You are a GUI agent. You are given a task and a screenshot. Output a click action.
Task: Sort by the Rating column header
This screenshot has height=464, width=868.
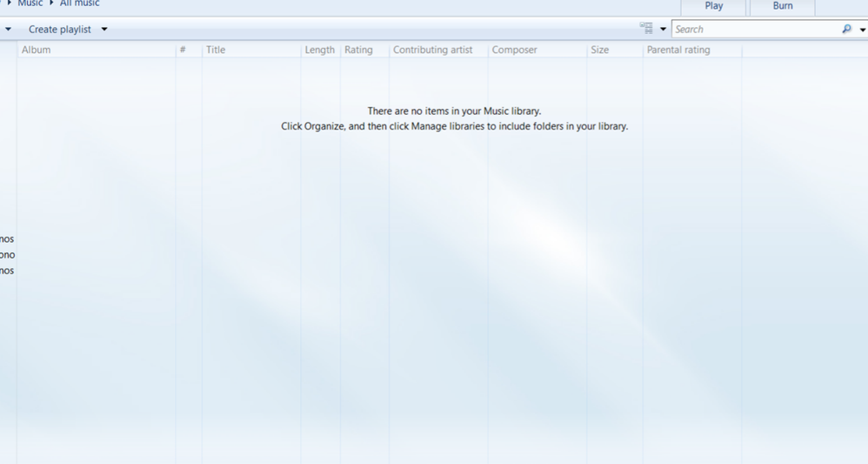(364, 50)
